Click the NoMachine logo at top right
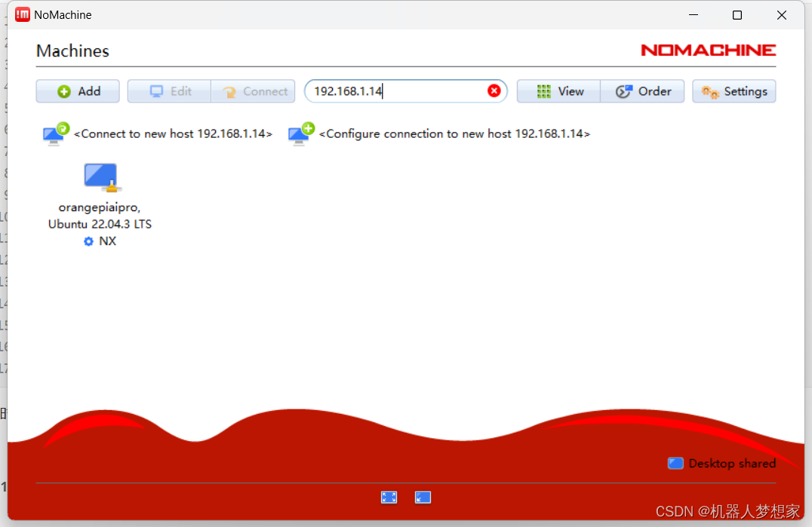This screenshot has width=812, height=527. click(x=708, y=51)
